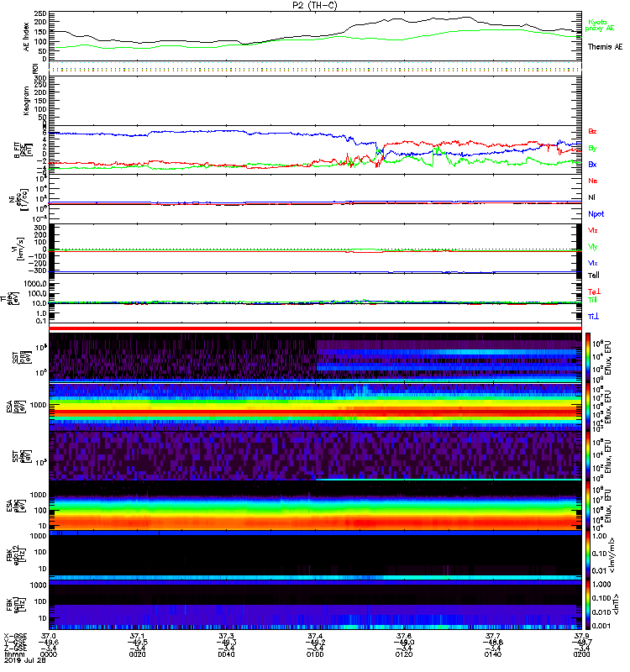Click the 0140 time tick label

click(493, 654)
